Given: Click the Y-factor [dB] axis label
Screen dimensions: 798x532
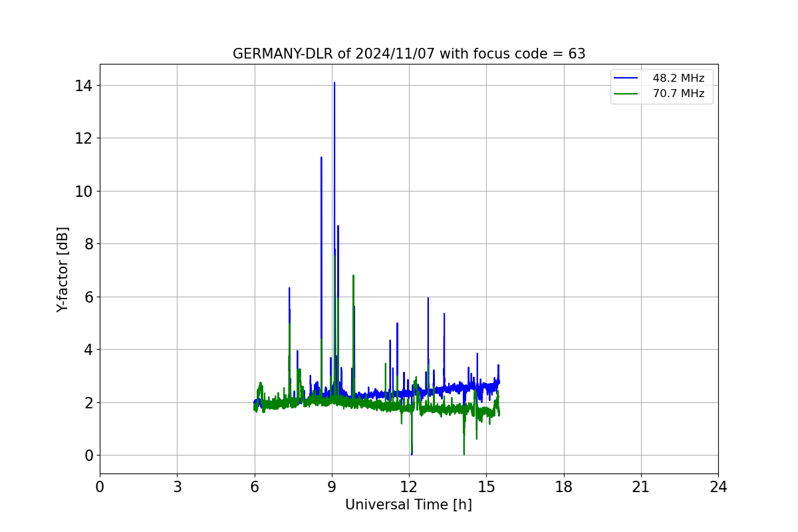Looking at the screenshot, I should pyautogui.click(x=63, y=269).
